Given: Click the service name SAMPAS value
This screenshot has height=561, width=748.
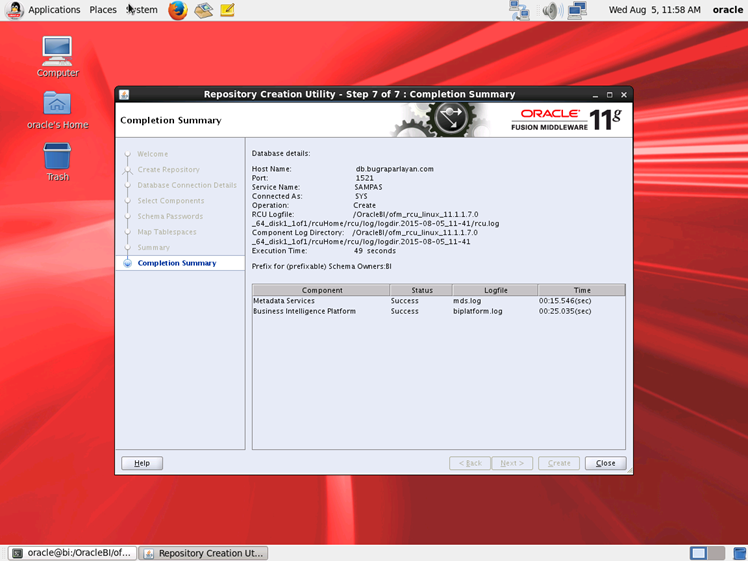Looking at the screenshot, I should coord(368,187).
